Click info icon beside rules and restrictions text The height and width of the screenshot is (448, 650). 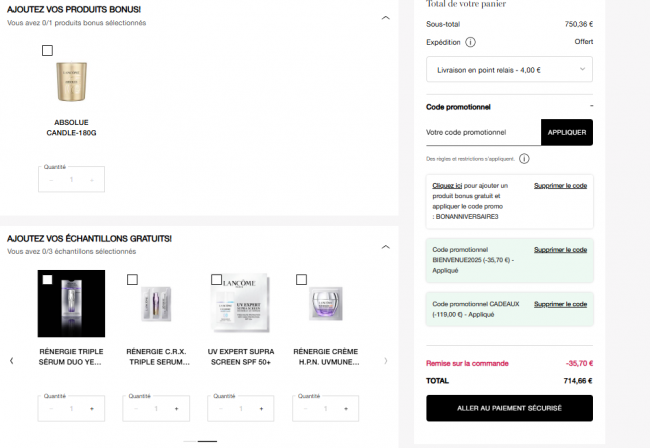click(x=524, y=158)
